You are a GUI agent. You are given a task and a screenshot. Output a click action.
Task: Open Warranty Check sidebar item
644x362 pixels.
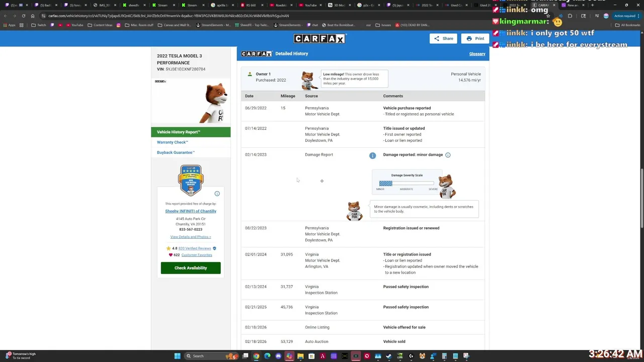pos(173,142)
